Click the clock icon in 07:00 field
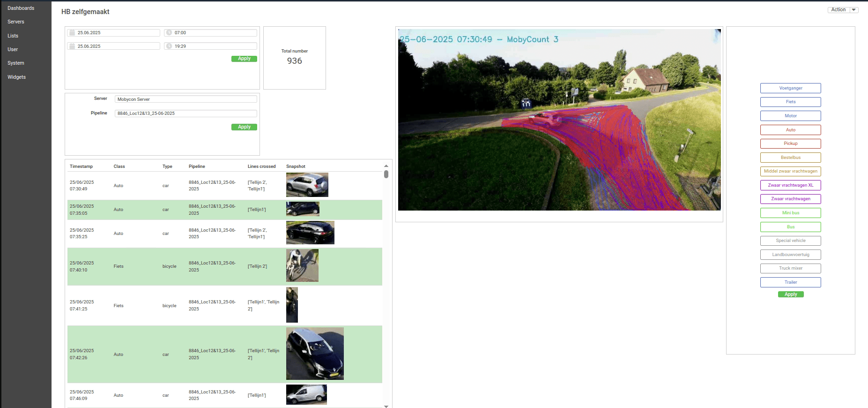The image size is (868, 408). (169, 33)
